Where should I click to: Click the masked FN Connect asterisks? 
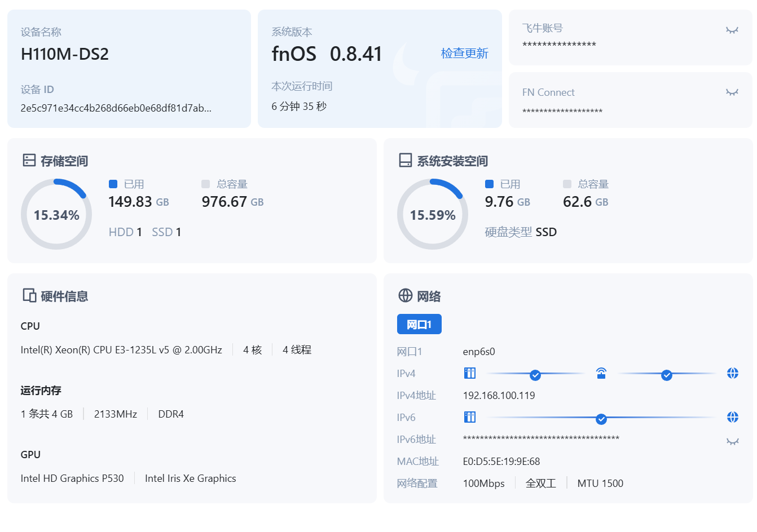click(x=562, y=112)
